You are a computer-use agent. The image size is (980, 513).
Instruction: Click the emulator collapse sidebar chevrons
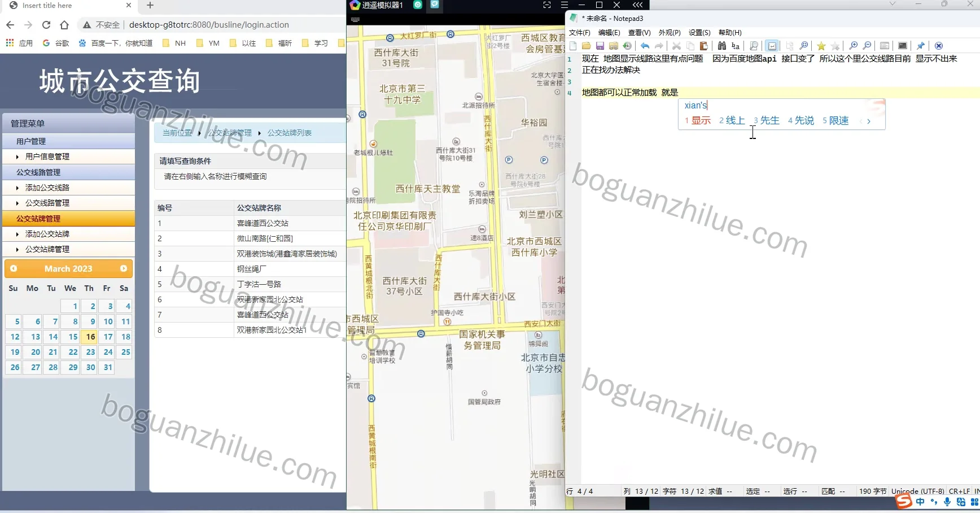[x=637, y=5]
